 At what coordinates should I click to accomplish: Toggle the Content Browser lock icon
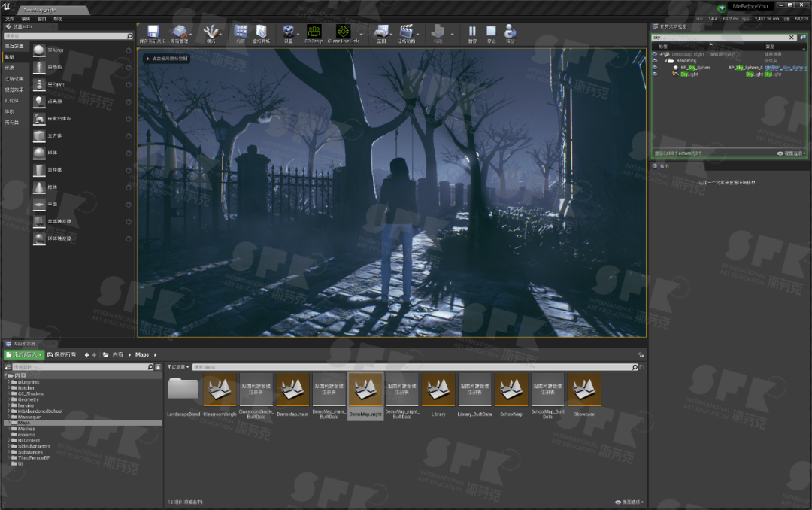(641, 355)
